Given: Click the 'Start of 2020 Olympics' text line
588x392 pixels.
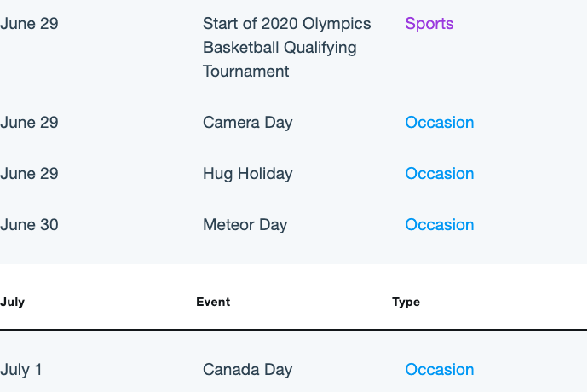Looking at the screenshot, I should (287, 24).
